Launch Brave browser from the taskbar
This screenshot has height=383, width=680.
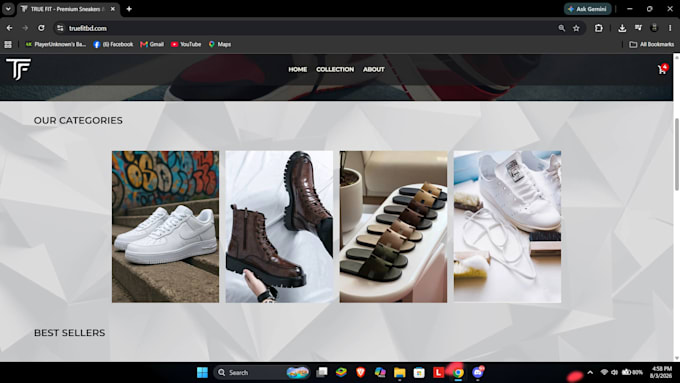coord(361,372)
